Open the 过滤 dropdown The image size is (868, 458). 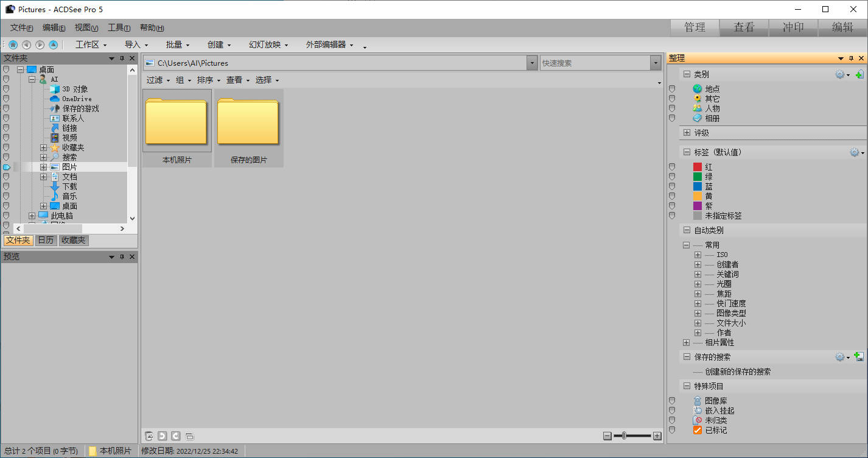click(158, 80)
